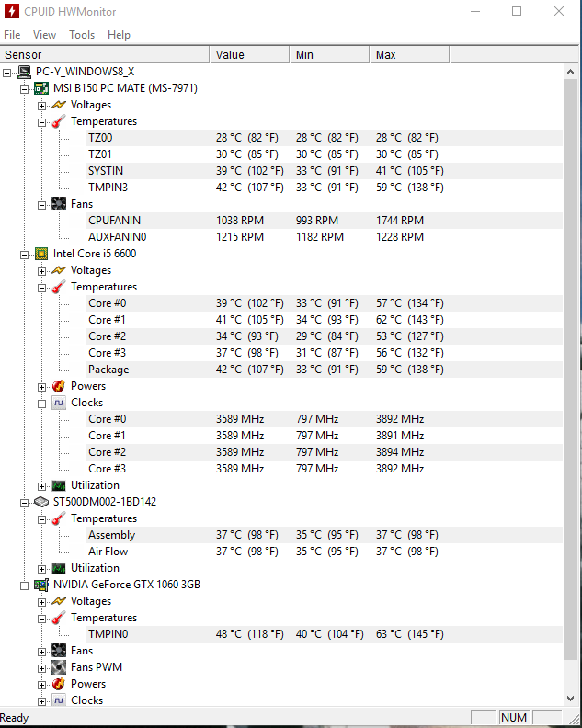582x728 pixels.
Task: Select the TZ00 temperature row
Action: coord(325,138)
